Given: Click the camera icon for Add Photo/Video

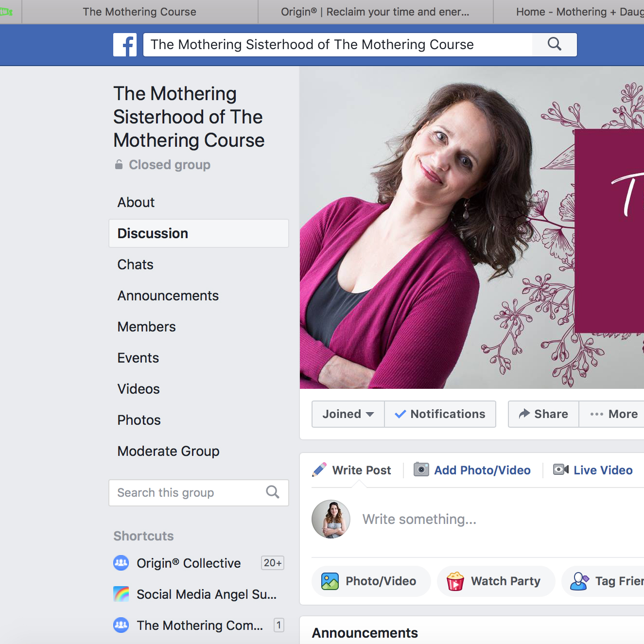Looking at the screenshot, I should tap(421, 470).
